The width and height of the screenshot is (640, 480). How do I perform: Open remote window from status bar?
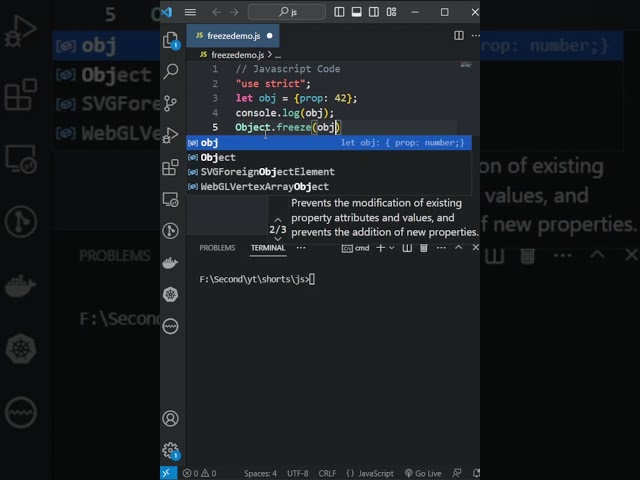click(168, 473)
